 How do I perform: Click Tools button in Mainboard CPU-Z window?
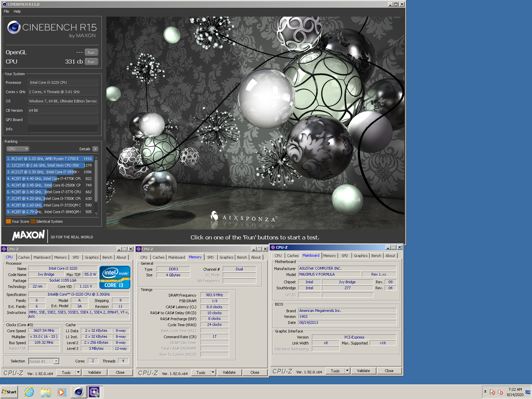click(335, 371)
